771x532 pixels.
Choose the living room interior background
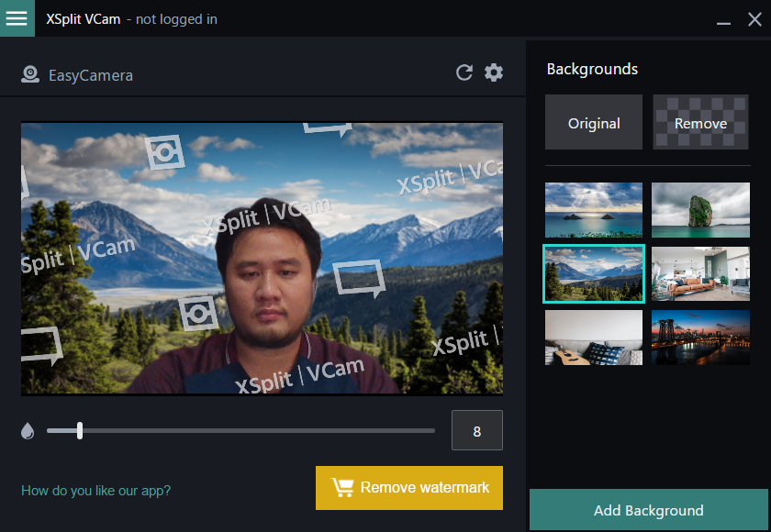[x=700, y=273]
